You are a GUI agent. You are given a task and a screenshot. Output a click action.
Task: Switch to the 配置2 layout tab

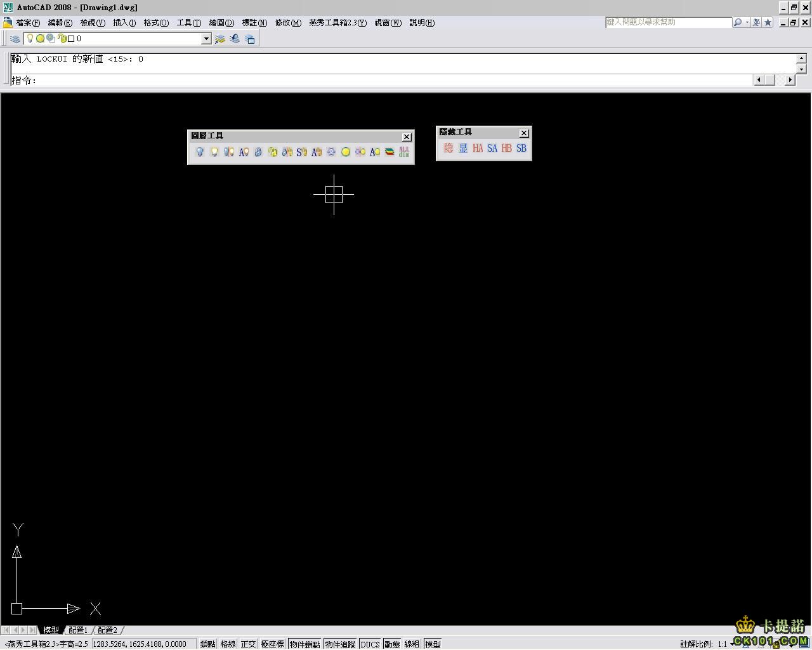coord(107,630)
